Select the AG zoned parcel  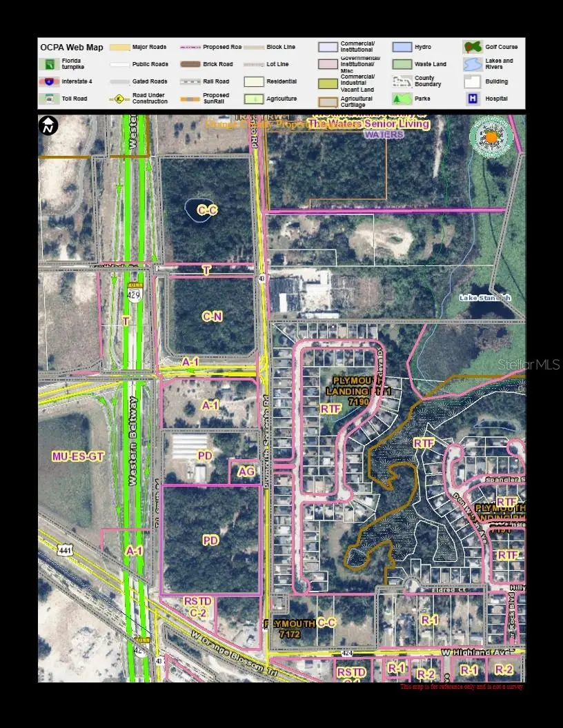pos(246,472)
